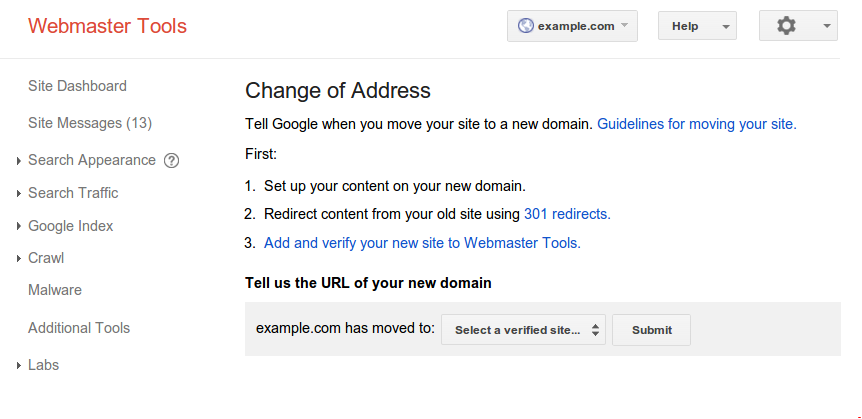The height and width of the screenshot is (419, 862).
Task: Open Additional Tools in the sidebar
Action: coord(79,328)
